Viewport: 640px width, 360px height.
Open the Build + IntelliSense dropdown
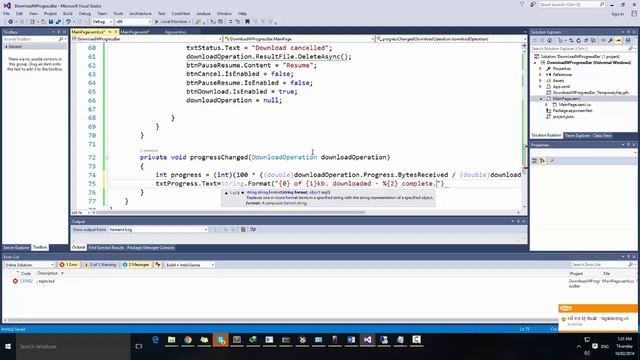tap(190, 265)
